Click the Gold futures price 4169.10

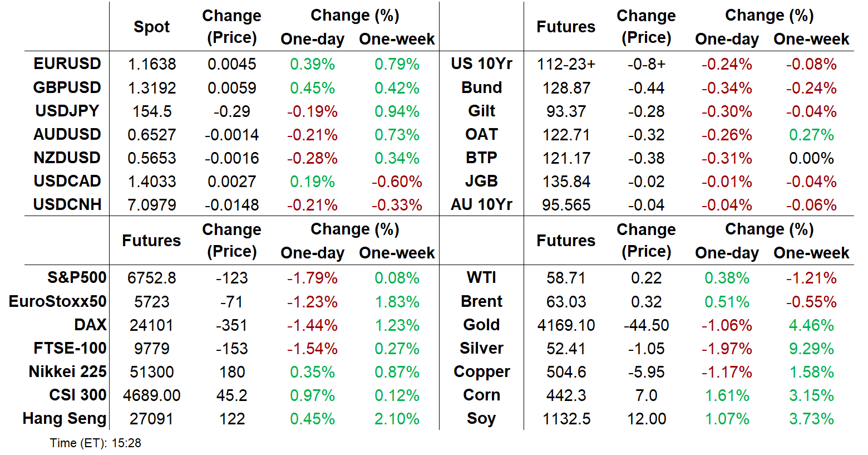tap(566, 325)
